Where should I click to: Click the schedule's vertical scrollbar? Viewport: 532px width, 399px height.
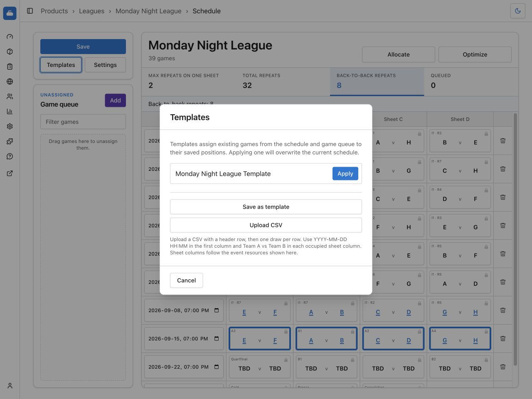(515, 239)
